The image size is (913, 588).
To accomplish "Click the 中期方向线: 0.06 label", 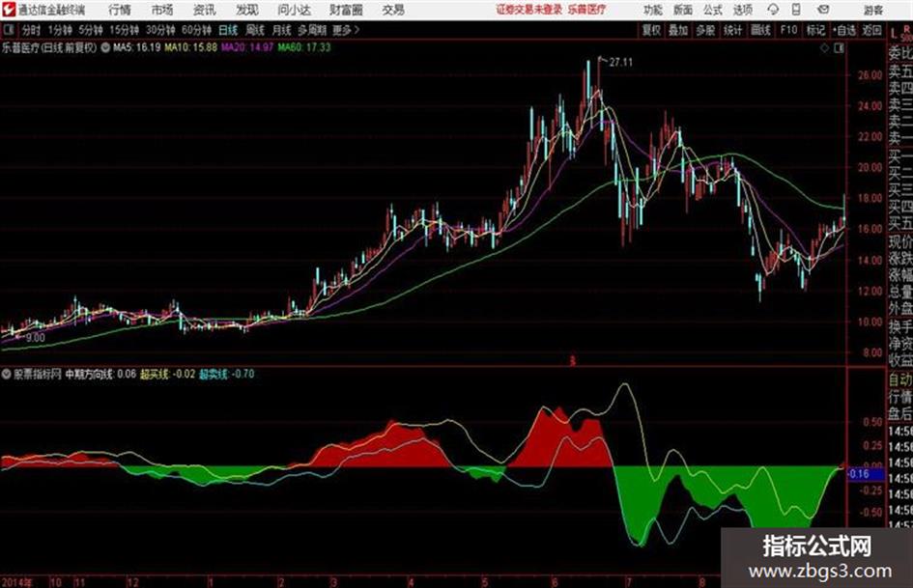I will tap(100, 374).
